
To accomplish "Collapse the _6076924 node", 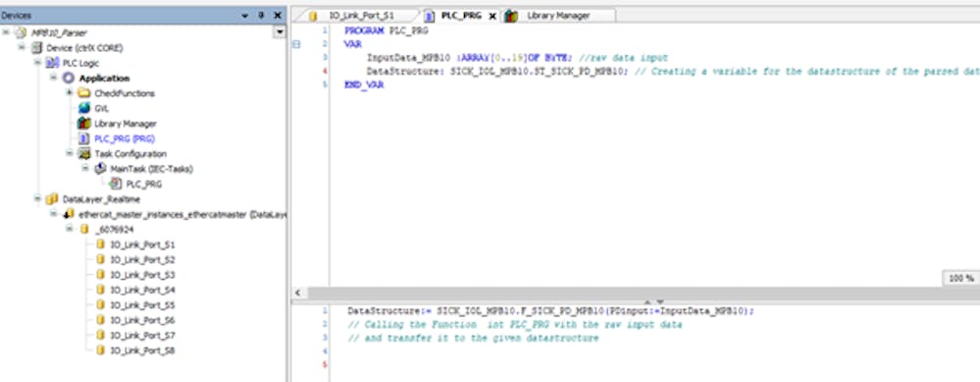I will coord(70,229).
